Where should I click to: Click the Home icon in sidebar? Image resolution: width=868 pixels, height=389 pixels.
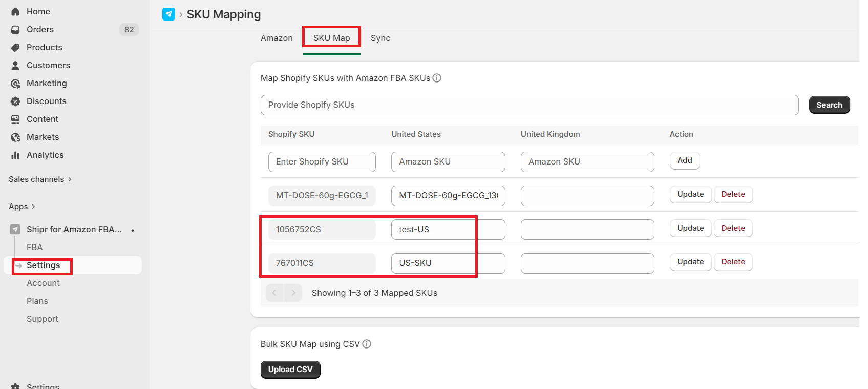pos(15,11)
